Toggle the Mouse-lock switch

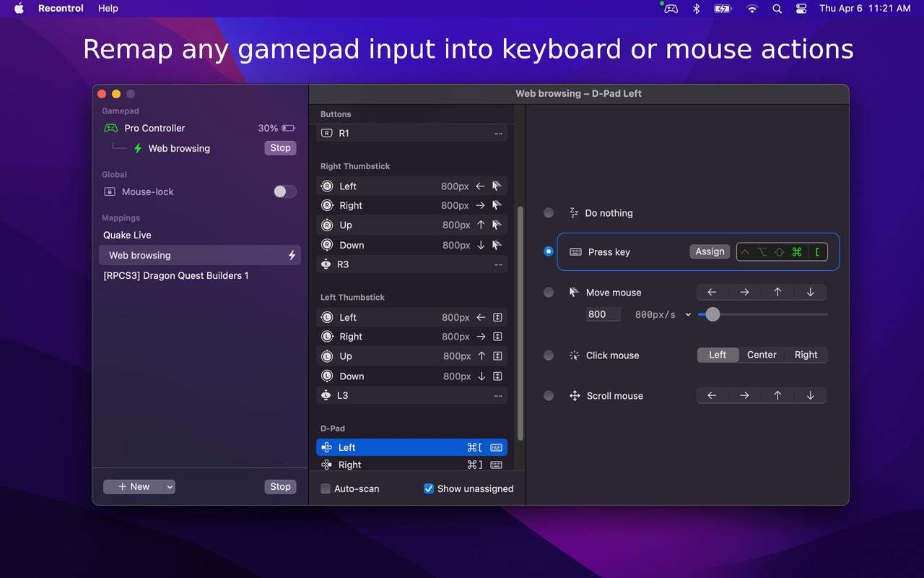pyautogui.click(x=284, y=191)
